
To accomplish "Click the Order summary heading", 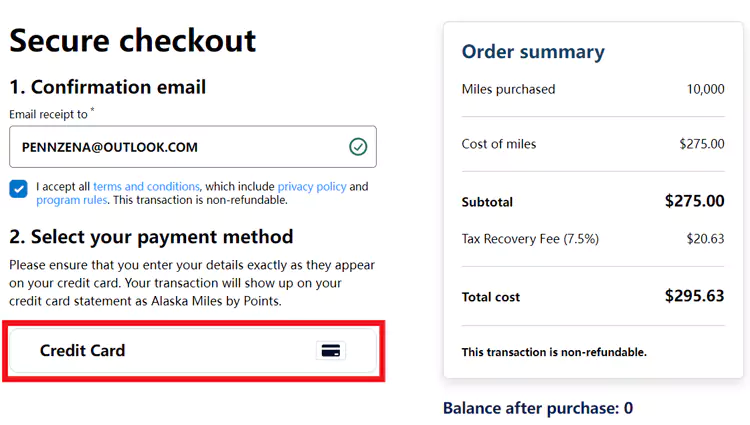I will click(533, 52).
